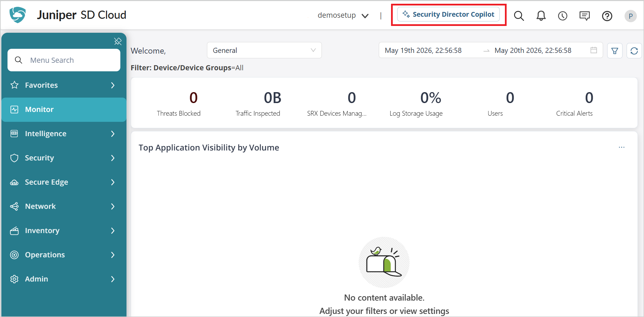Expand the Security submenu chevron
This screenshot has height=317, width=644.
pos(113,158)
